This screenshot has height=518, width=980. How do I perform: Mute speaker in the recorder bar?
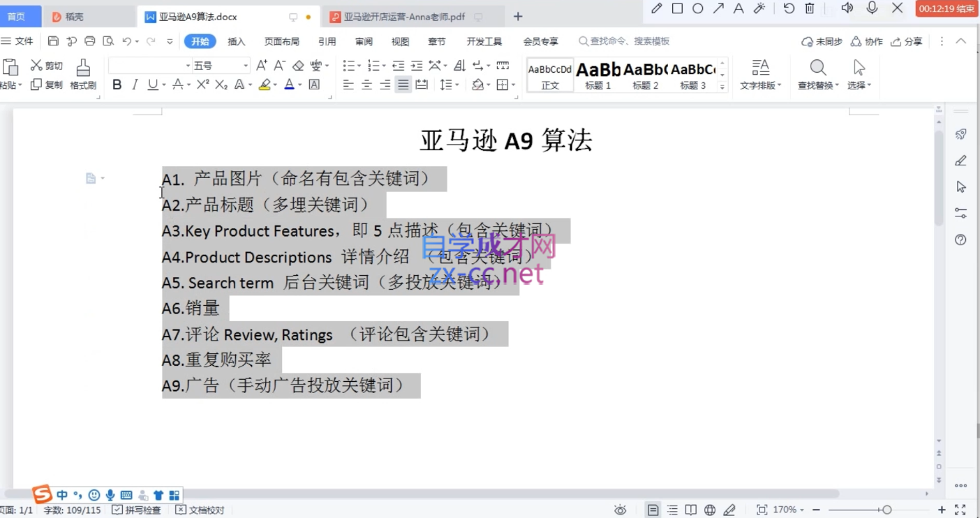pyautogui.click(x=847, y=8)
